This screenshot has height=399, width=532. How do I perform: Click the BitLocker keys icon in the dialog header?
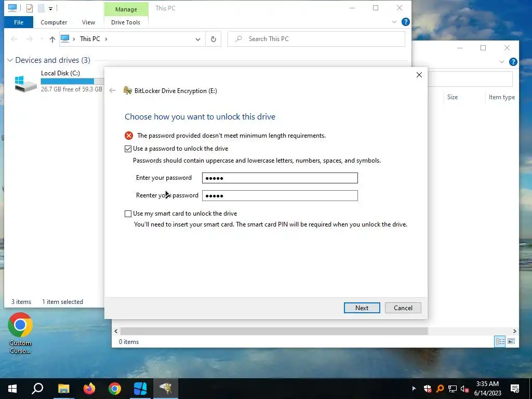coord(128,90)
